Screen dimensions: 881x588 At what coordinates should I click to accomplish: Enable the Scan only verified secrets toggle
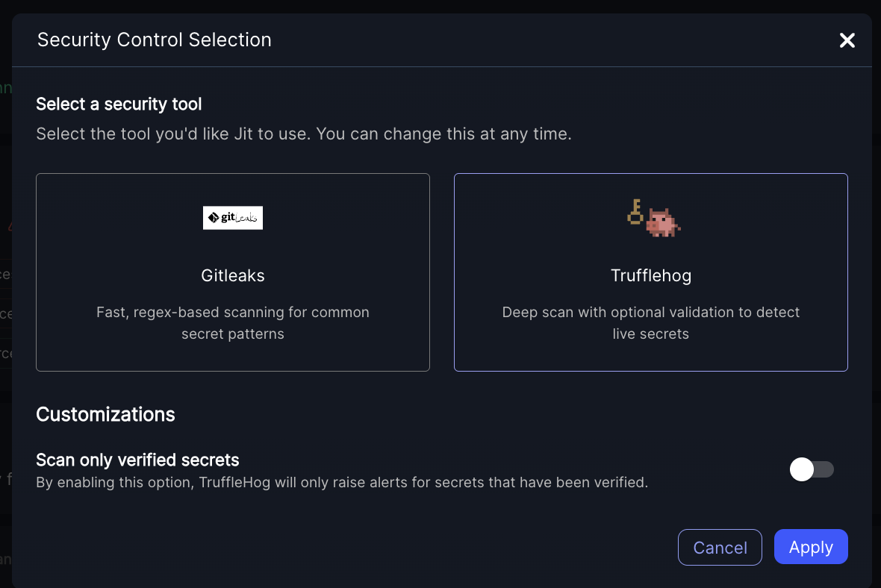(812, 469)
